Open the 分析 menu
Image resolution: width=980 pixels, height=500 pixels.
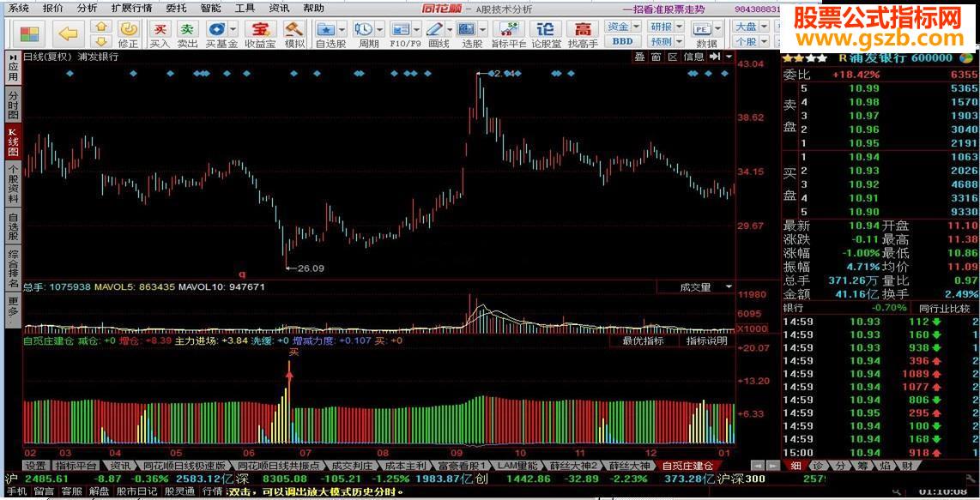pos(88,8)
